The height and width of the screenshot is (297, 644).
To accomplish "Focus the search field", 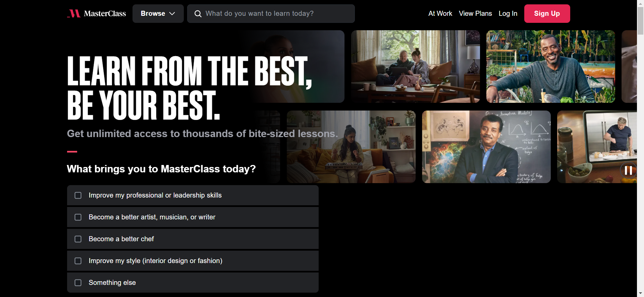I will pyautogui.click(x=271, y=14).
